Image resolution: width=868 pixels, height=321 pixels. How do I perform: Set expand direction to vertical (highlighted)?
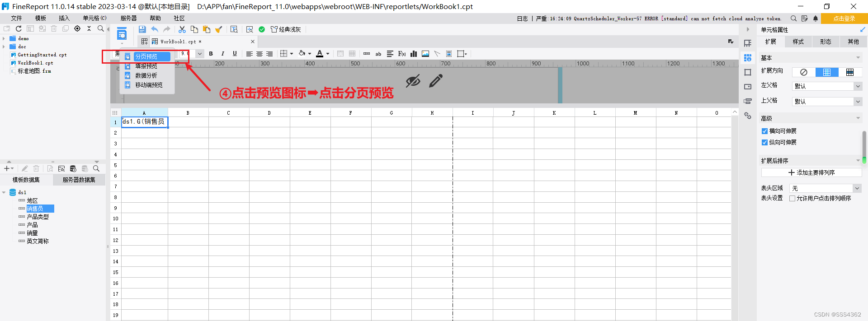tap(827, 72)
